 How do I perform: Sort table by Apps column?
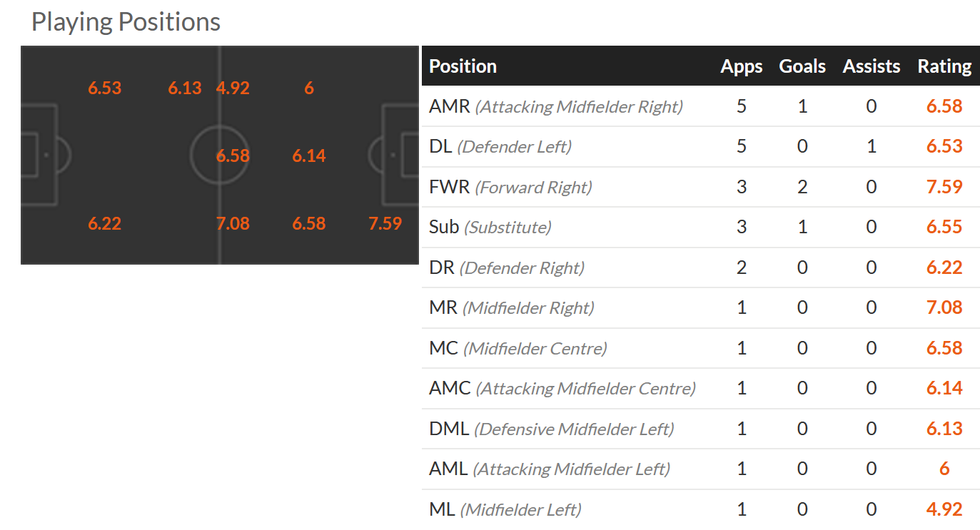(x=741, y=66)
